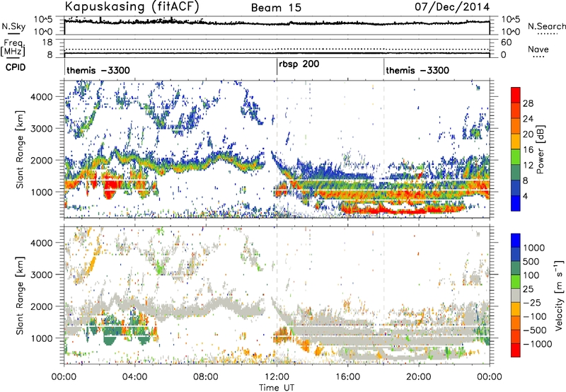Click the '08:00' time axis tick label
566x392 pixels.
206,377
